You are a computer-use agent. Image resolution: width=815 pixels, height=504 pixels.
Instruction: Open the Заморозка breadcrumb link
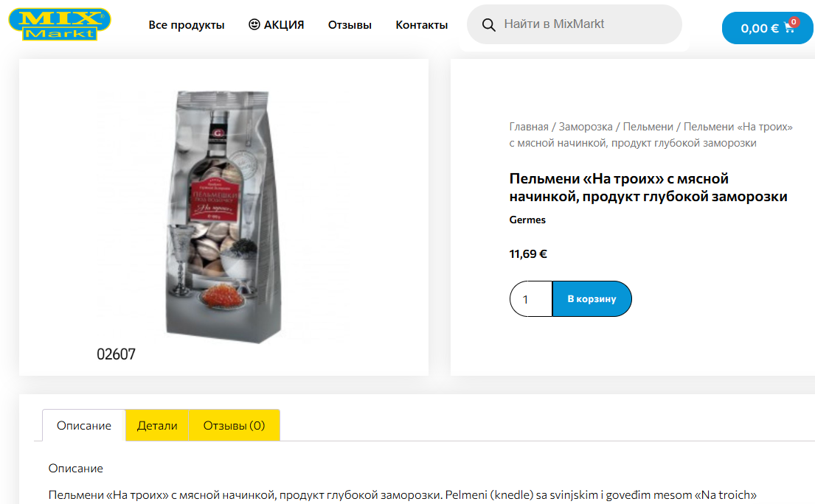click(586, 127)
